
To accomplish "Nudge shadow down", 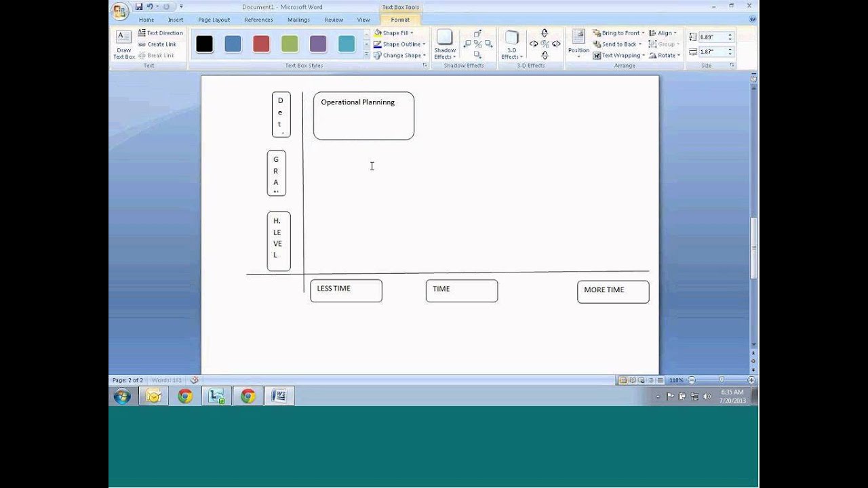I will 477,55.
